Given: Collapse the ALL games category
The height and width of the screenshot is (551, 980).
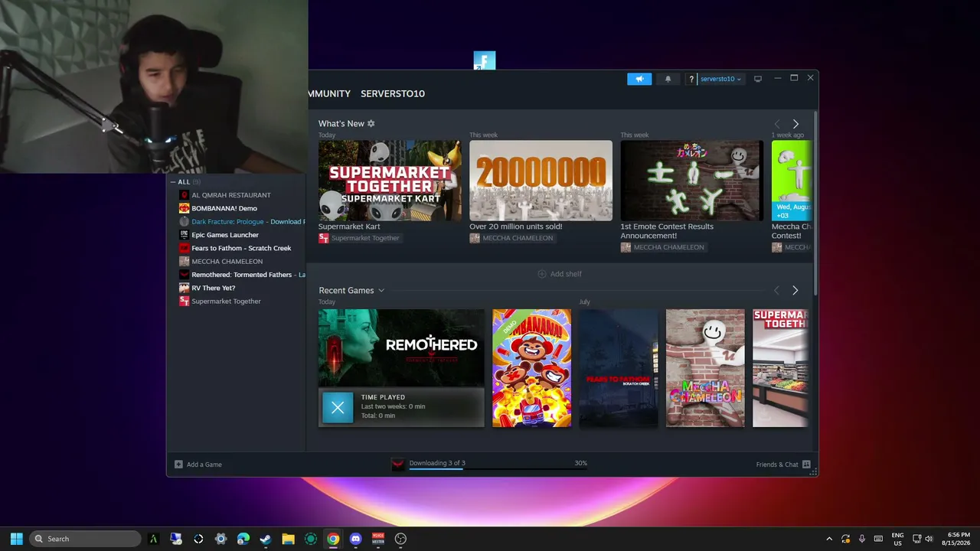Looking at the screenshot, I should point(173,182).
